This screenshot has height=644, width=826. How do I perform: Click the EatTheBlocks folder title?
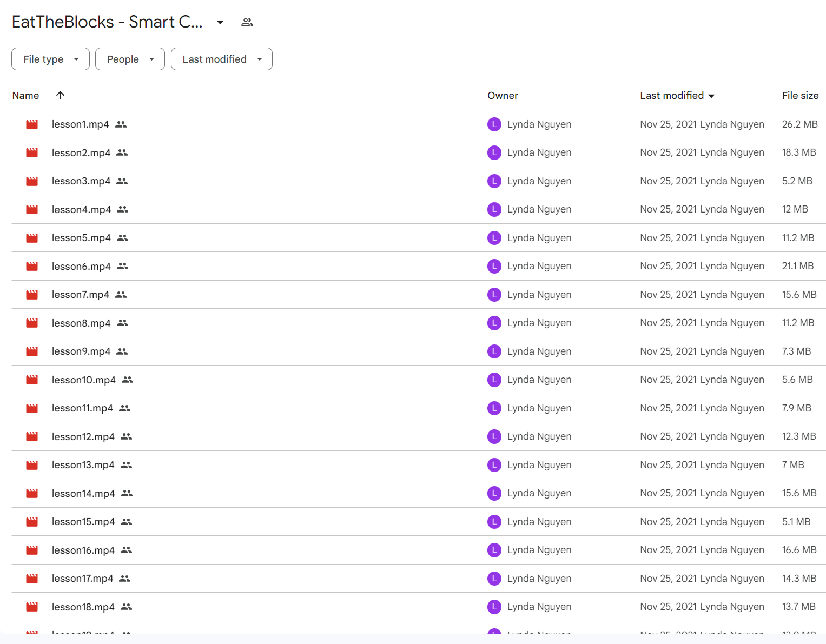point(107,22)
